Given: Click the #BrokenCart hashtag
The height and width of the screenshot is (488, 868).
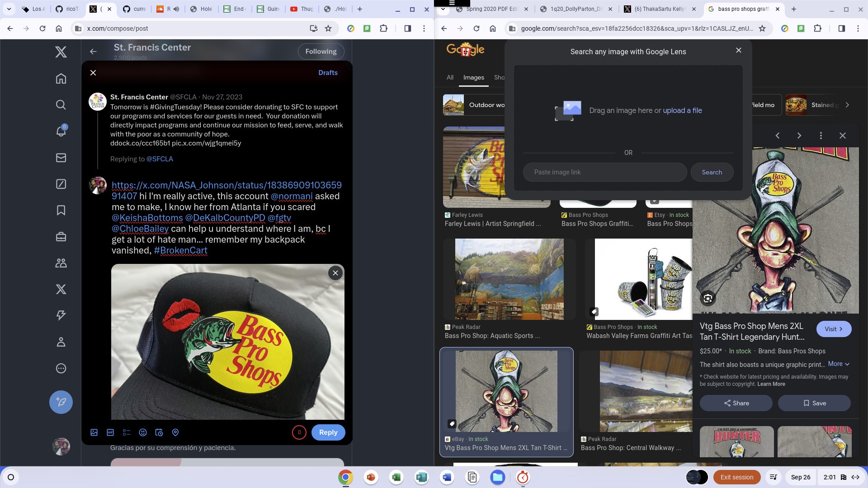Looking at the screenshot, I should point(181,250).
